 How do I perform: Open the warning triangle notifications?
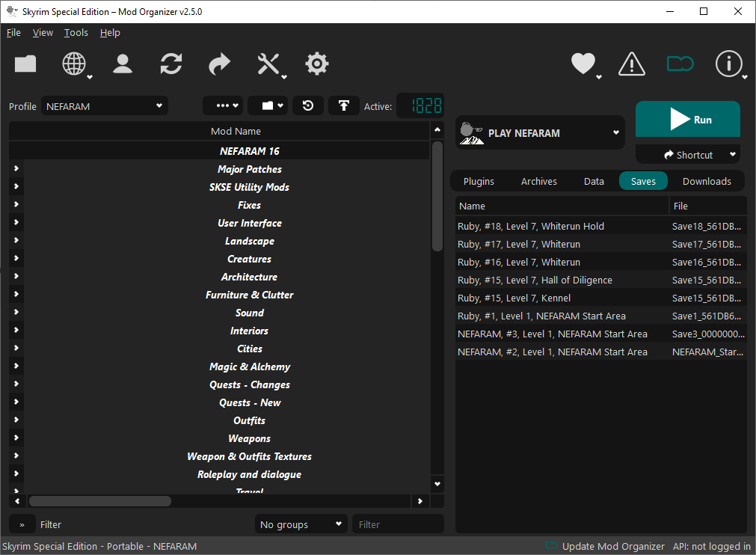click(x=632, y=64)
